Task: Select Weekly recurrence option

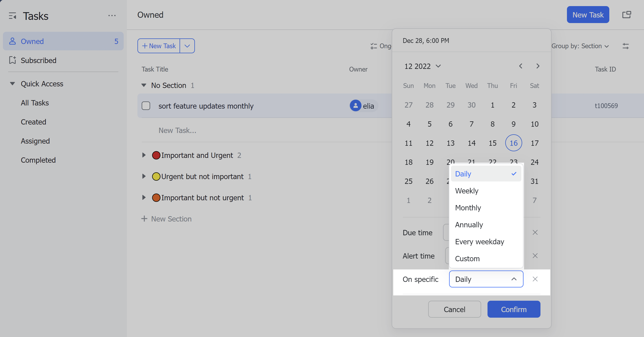Action: pos(467,190)
